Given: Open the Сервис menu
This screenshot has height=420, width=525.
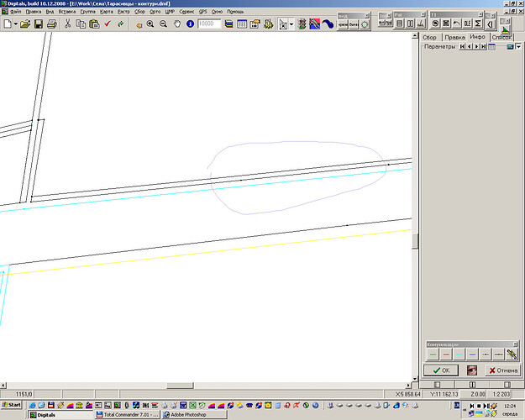Looking at the screenshot, I should (x=186, y=12).
